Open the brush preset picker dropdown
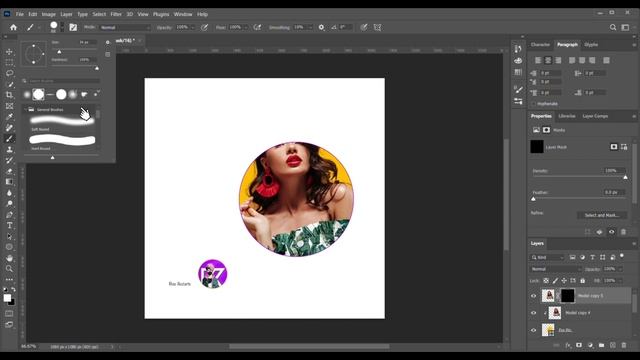640x360 pixels. 62,27
